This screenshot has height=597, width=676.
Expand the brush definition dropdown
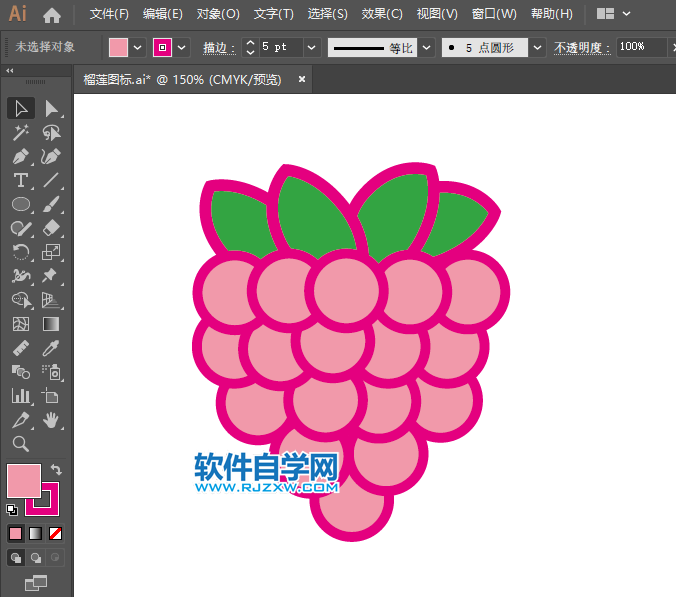(x=537, y=47)
